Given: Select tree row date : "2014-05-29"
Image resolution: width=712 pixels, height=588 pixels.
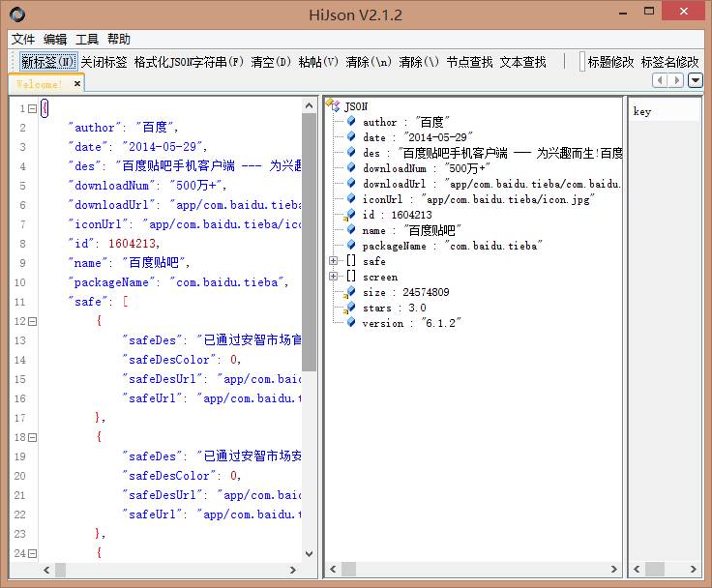Looking at the screenshot, I should coord(418,137).
